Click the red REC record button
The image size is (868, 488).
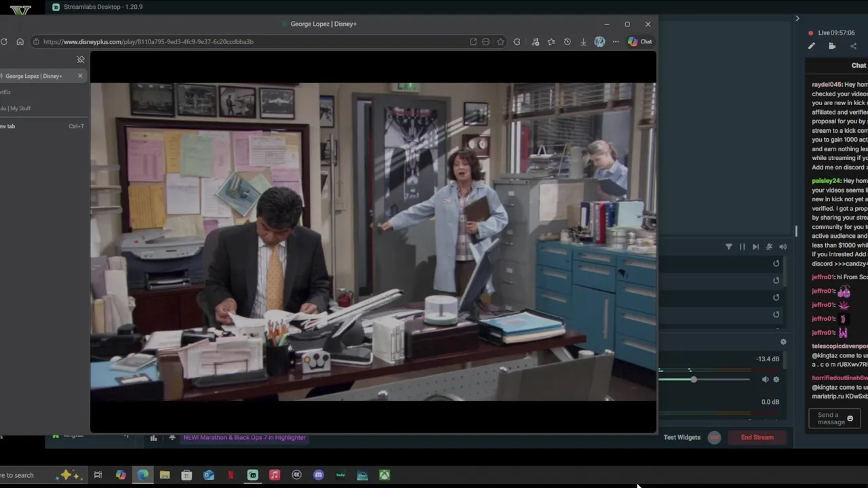[x=714, y=437]
